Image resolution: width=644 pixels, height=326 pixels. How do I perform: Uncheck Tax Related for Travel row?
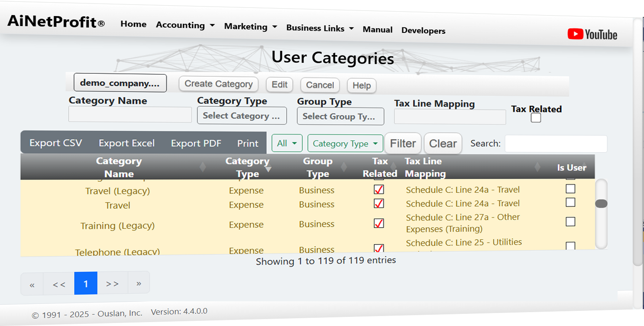[x=379, y=204]
